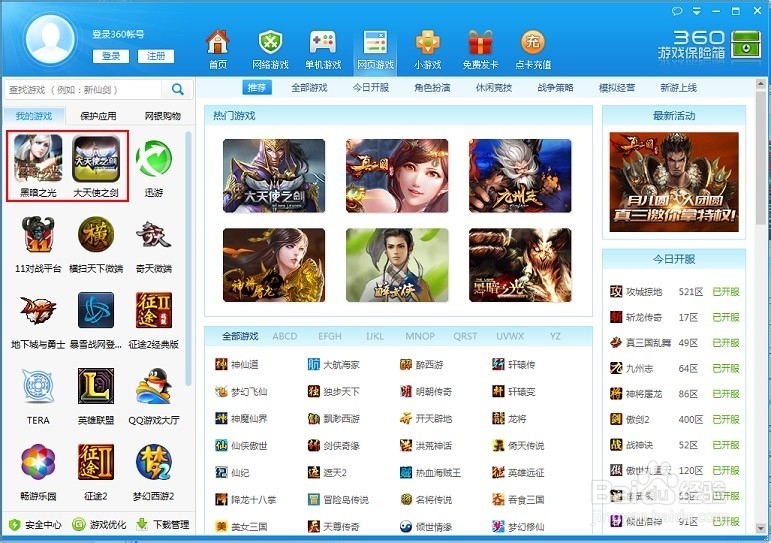771x543 pixels.
Task: Switch to 保护应用 tab
Action: coord(98,116)
